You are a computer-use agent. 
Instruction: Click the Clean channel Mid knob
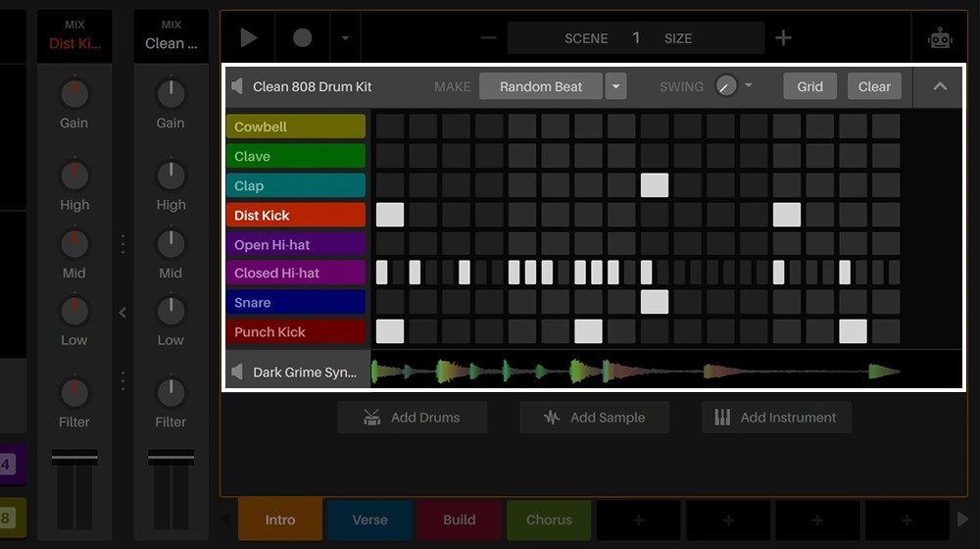[171, 243]
